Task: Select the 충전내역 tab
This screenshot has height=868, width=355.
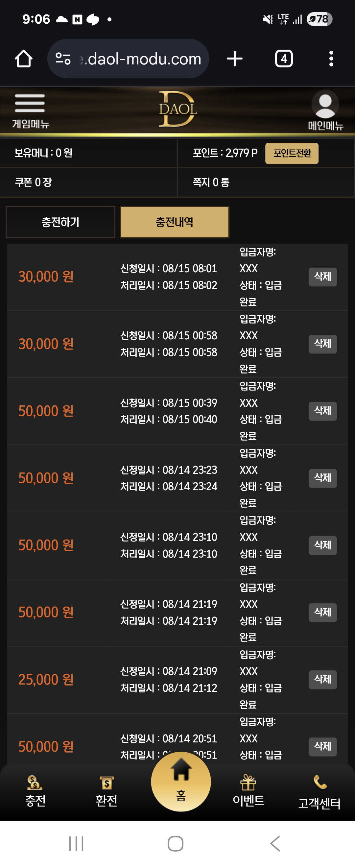Action: tap(175, 222)
